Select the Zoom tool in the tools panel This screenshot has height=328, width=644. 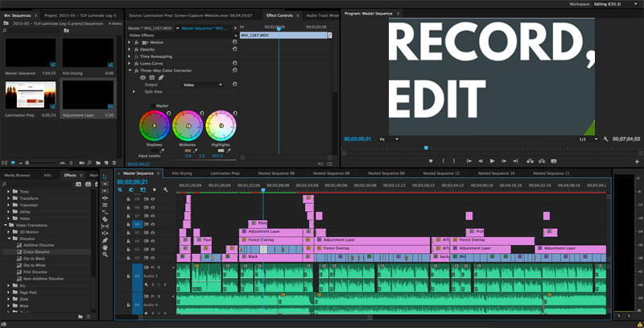click(x=105, y=254)
